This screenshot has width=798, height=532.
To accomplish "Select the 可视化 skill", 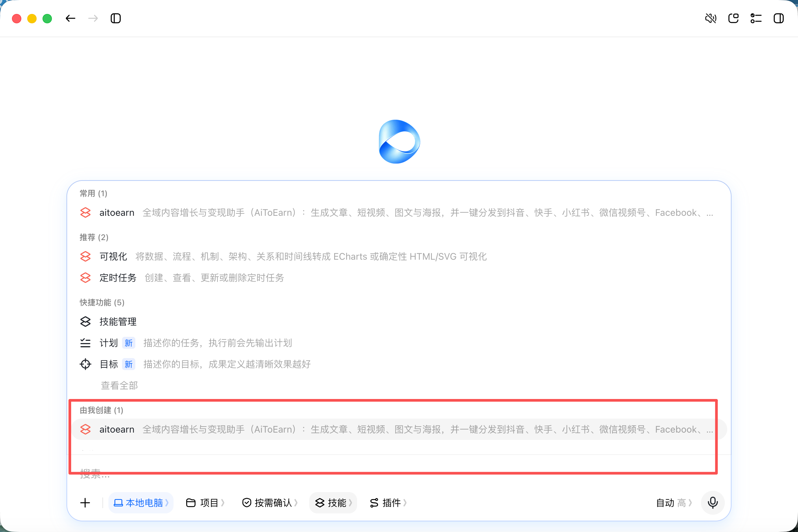I will coord(399,256).
